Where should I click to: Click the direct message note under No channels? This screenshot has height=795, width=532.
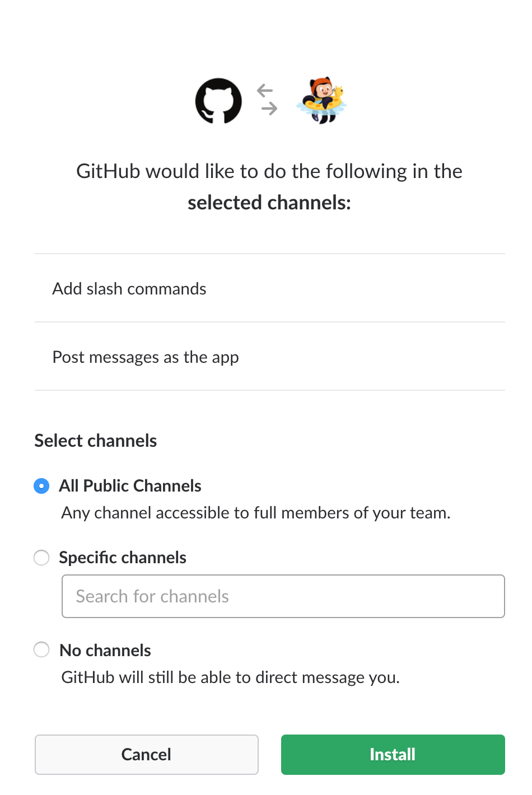(230, 677)
